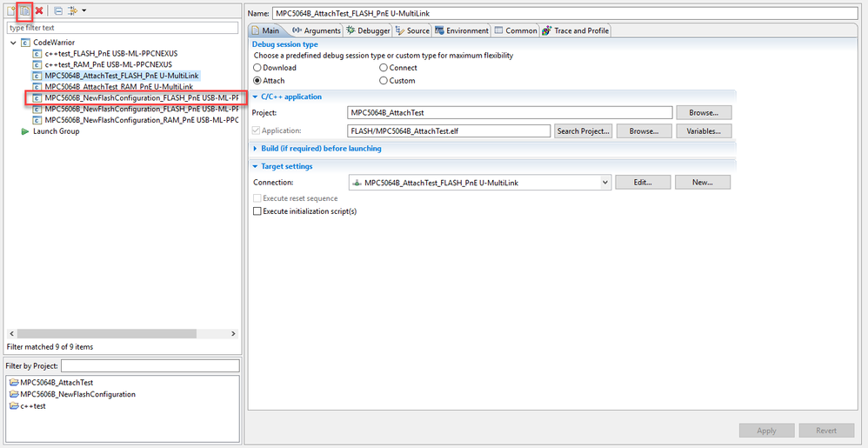Click the Revert button
Screen dimensions: 868x448
point(826,431)
